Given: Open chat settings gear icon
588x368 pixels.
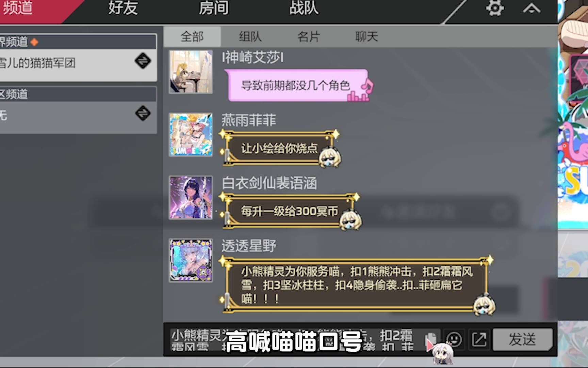Looking at the screenshot, I should coord(494,8).
